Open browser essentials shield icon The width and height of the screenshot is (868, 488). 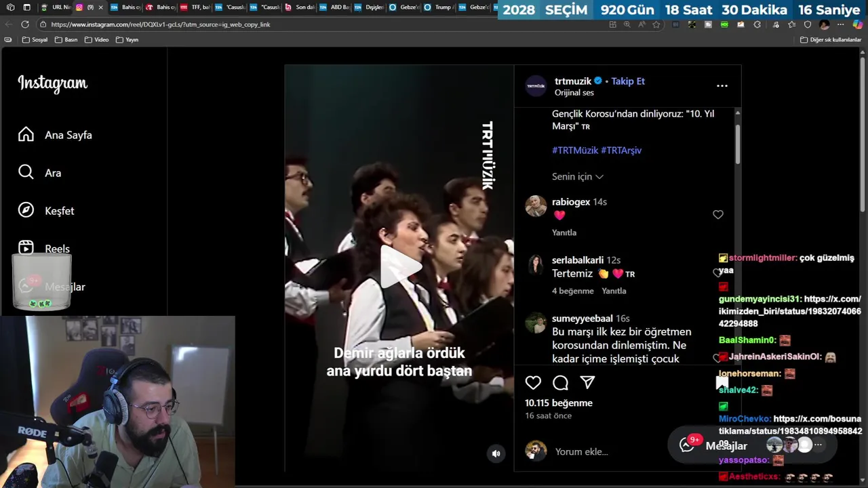point(807,24)
